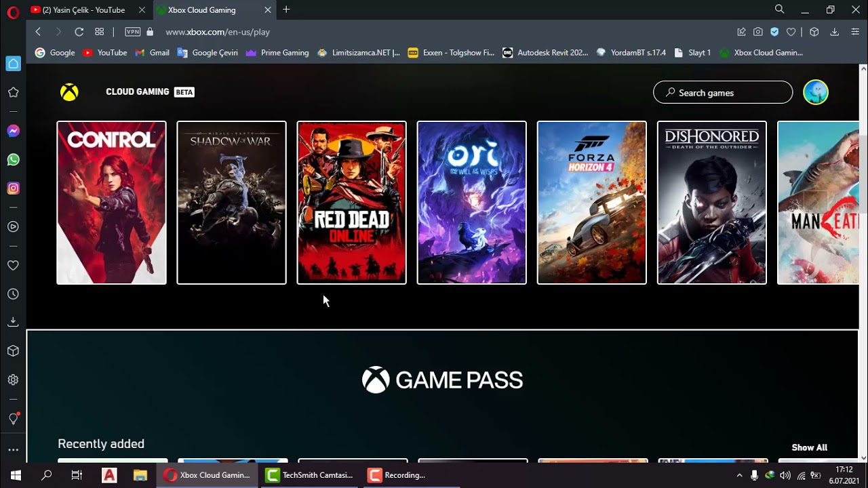Open the Google Çeviri bookmark
This screenshot has width=868, height=488.
[x=208, y=52]
